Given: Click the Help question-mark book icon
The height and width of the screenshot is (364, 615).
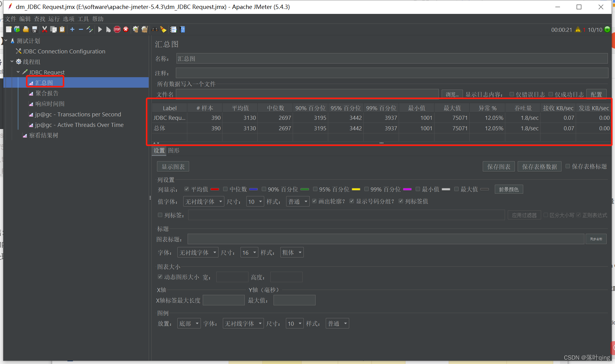Looking at the screenshot, I should coord(183,29).
